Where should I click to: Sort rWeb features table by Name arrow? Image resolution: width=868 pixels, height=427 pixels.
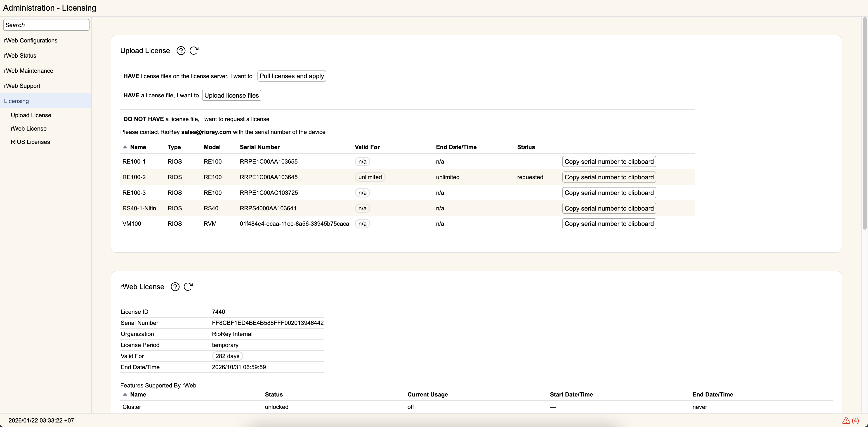125,394
